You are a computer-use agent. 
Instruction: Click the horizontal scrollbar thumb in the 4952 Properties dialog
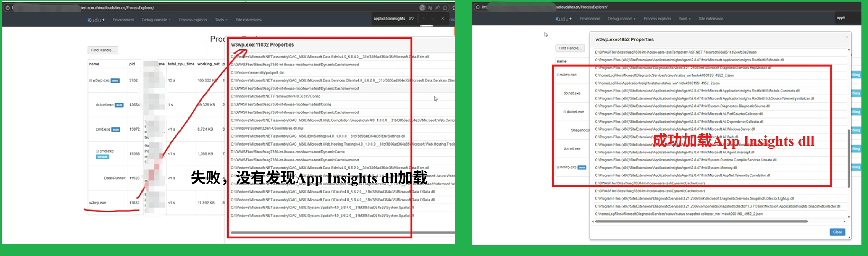click(702, 222)
